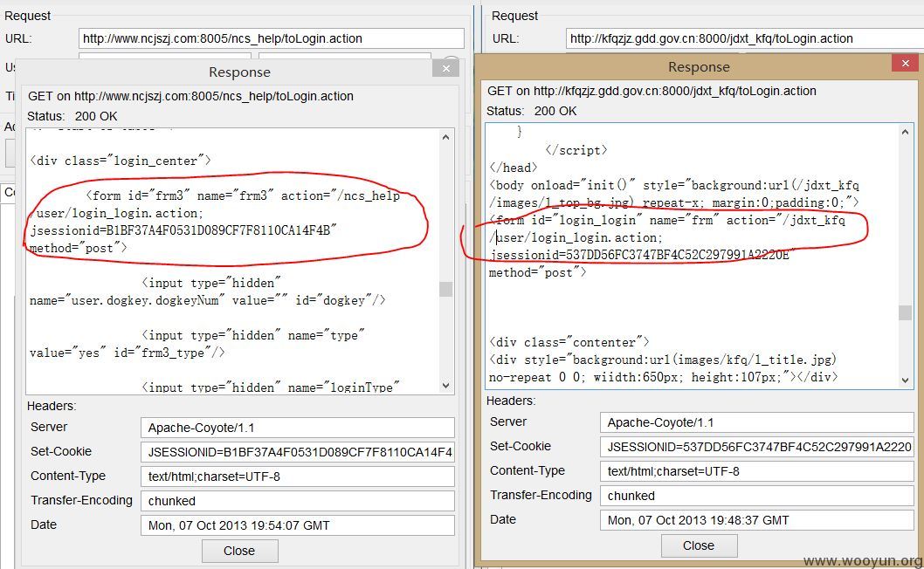This screenshot has width=924, height=569.
Task: Close the right Response dialog with Close button
Action: pyautogui.click(x=699, y=545)
